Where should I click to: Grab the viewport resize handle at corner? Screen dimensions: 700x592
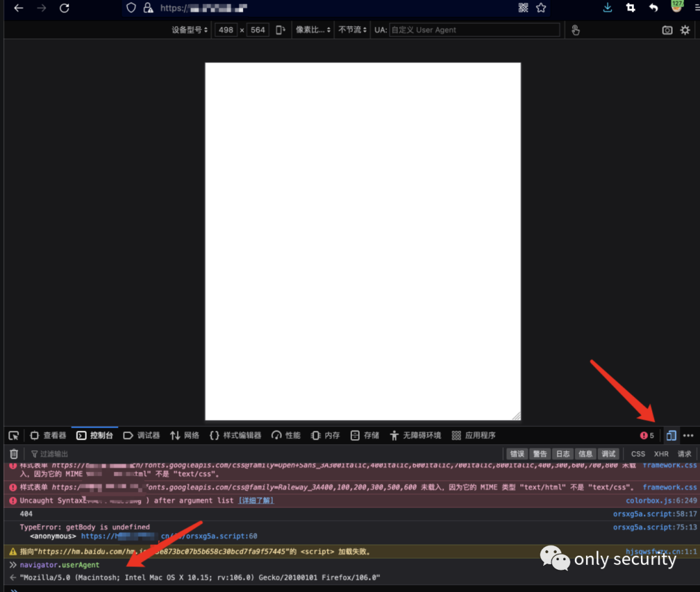click(516, 416)
